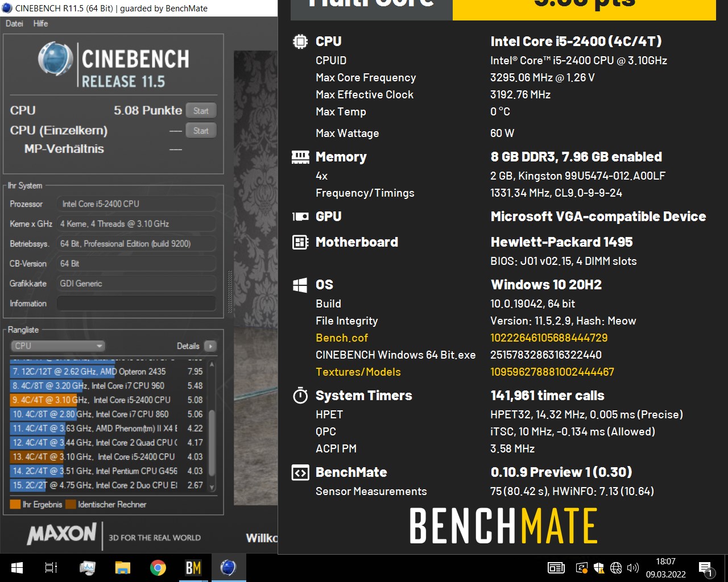
Task: Click the BenchMate CPU chip icon
Action: (x=300, y=41)
